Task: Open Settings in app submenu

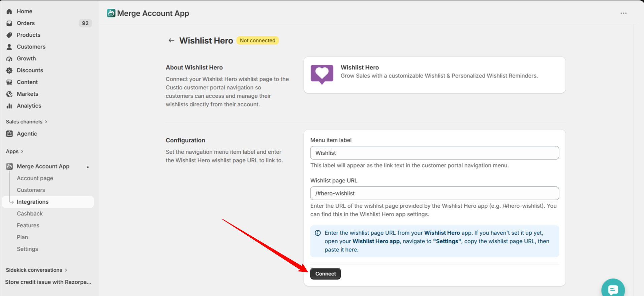Action: coord(27,249)
